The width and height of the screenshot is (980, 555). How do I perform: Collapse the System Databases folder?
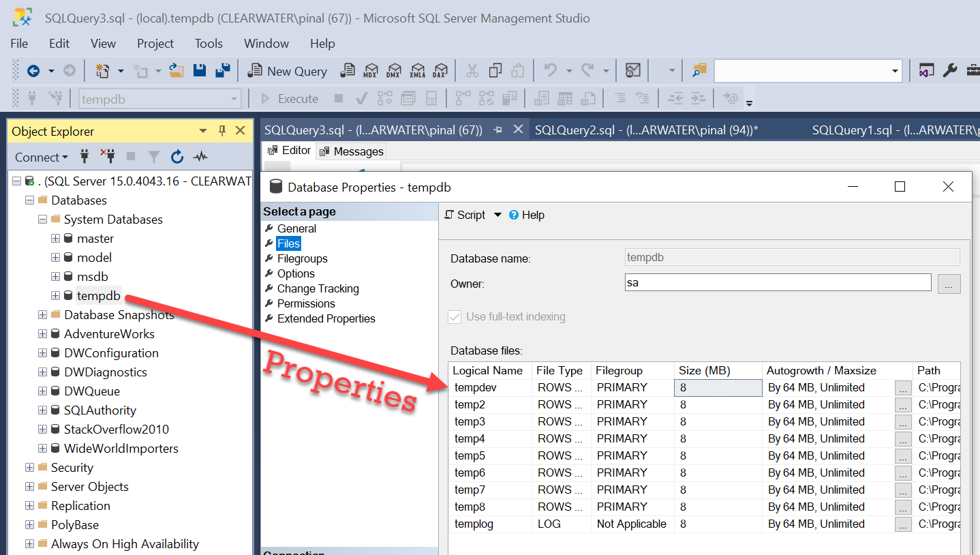[43, 220]
